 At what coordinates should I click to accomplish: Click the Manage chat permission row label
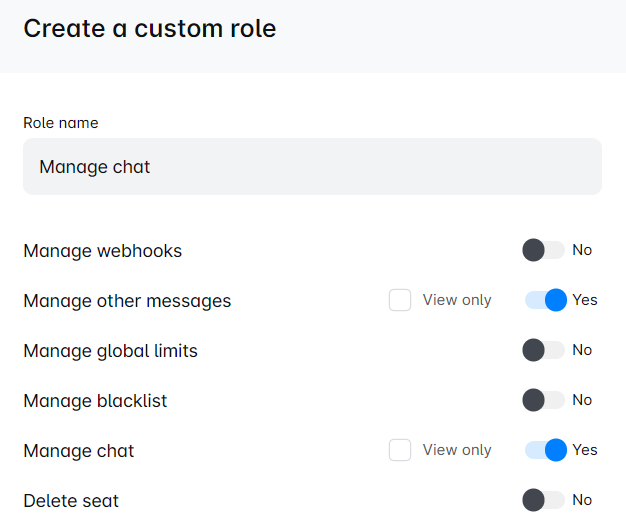click(x=79, y=451)
